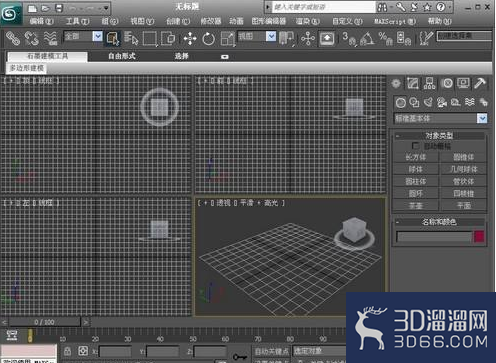Open the Select by Name list icon
Viewport: 496px width, 363px height.
(x=131, y=38)
